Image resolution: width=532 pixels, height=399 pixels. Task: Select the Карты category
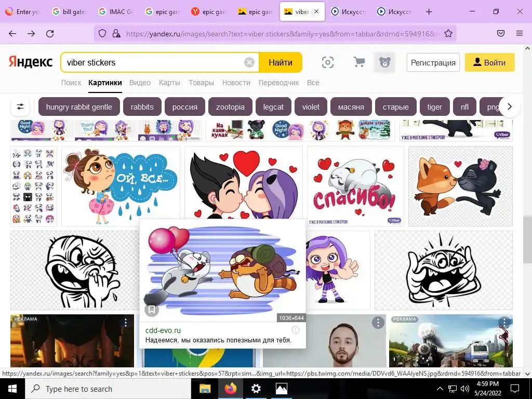169,83
